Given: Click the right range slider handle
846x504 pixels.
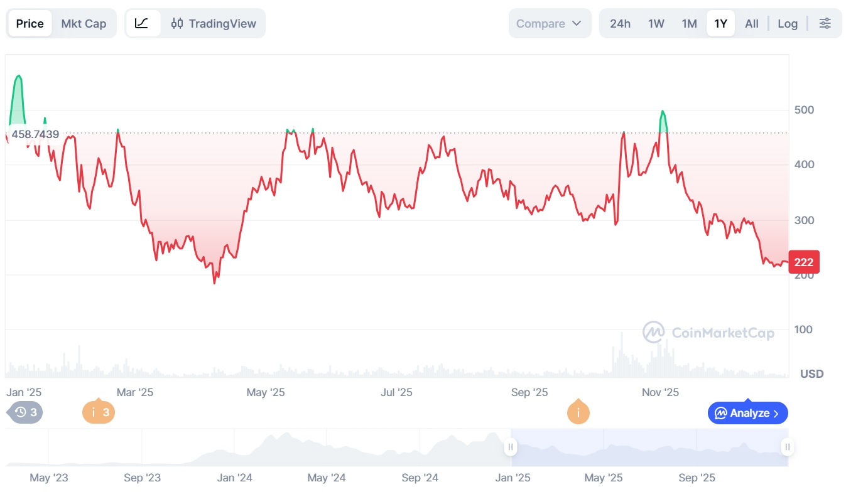Looking at the screenshot, I should coord(787,448).
